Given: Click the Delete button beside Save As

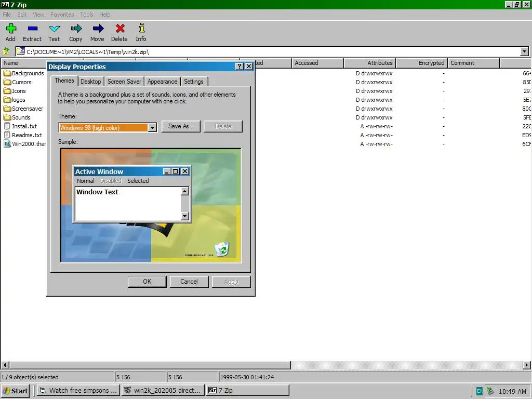Looking at the screenshot, I should [223, 126].
